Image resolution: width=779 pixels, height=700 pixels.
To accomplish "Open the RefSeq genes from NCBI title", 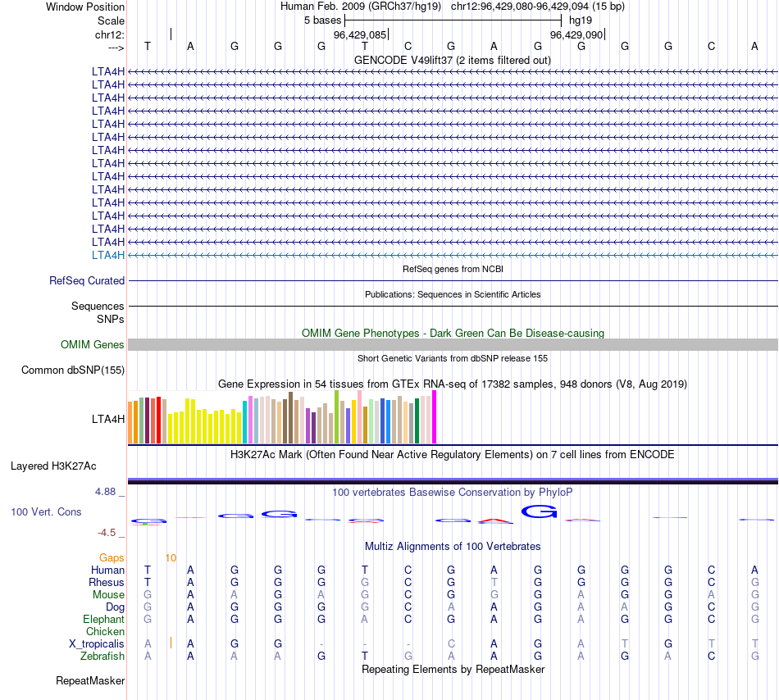I will tap(453, 269).
